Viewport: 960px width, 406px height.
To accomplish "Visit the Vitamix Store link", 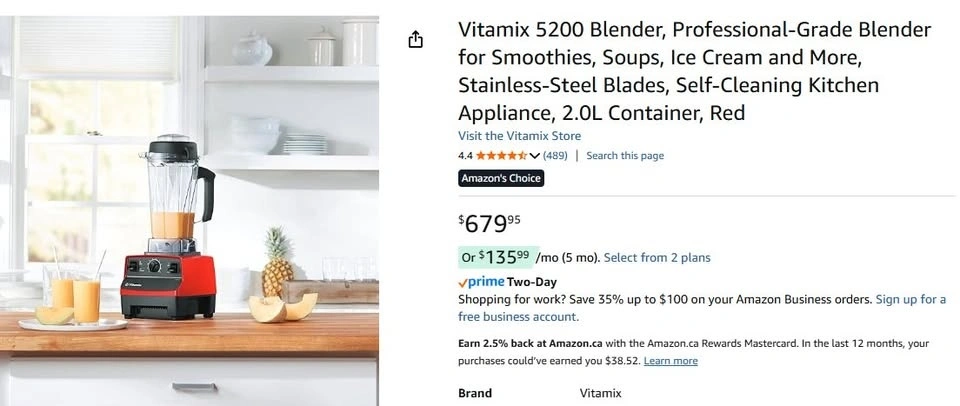I will click(x=519, y=136).
